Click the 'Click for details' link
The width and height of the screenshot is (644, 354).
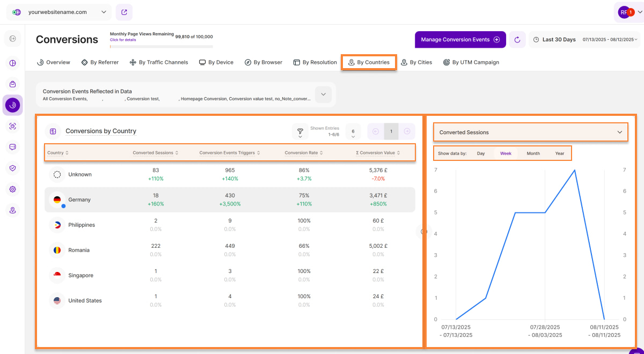123,40
